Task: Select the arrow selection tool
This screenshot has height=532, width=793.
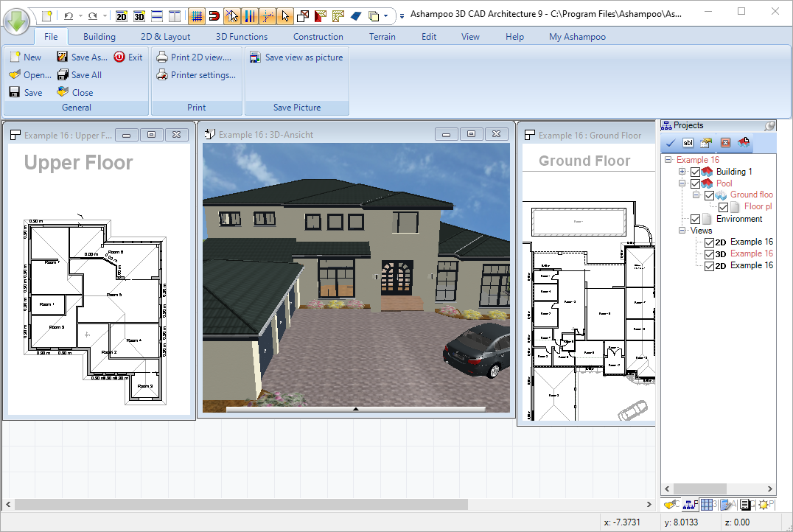Action: pos(284,15)
